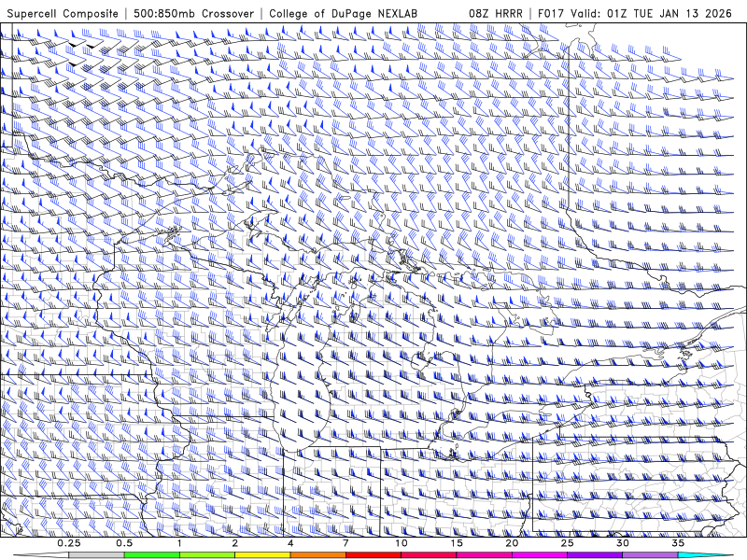
Task: Click the '30' legend value
Action: (622, 543)
